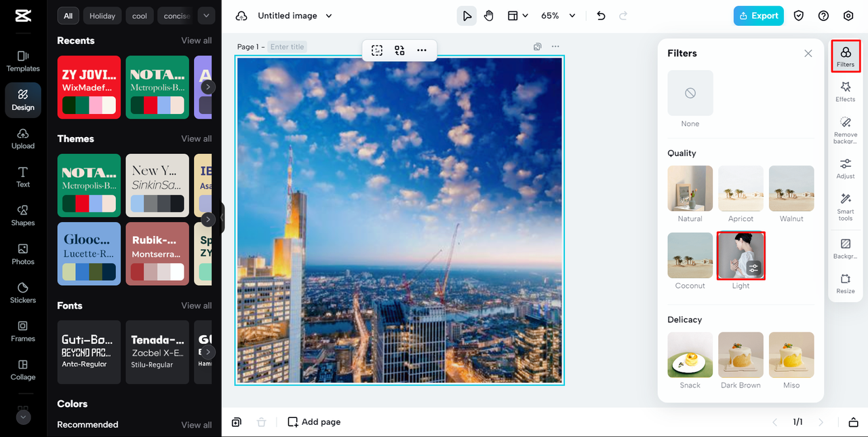The width and height of the screenshot is (868, 437).
Task: Click Add page button
Action: (x=314, y=422)
